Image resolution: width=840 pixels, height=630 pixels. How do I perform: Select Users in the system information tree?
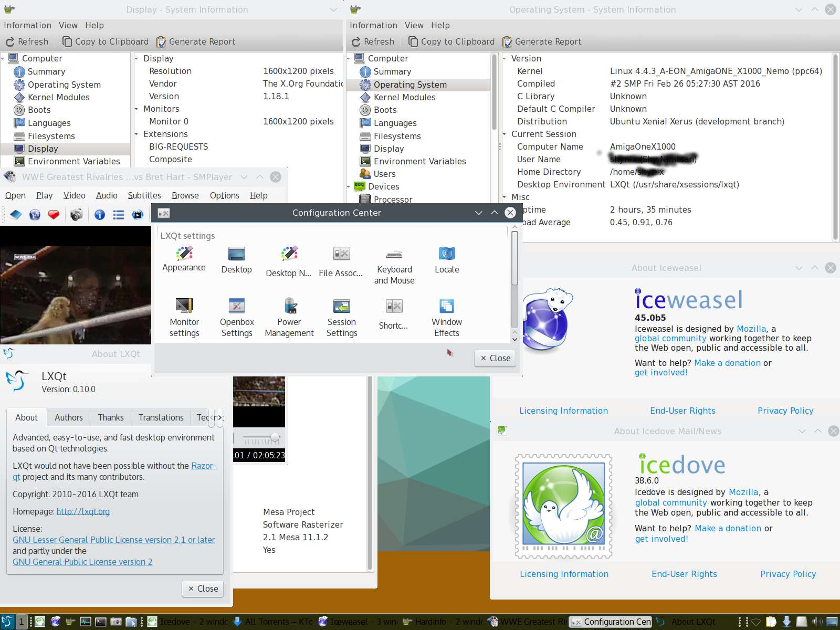pos(384,174)
